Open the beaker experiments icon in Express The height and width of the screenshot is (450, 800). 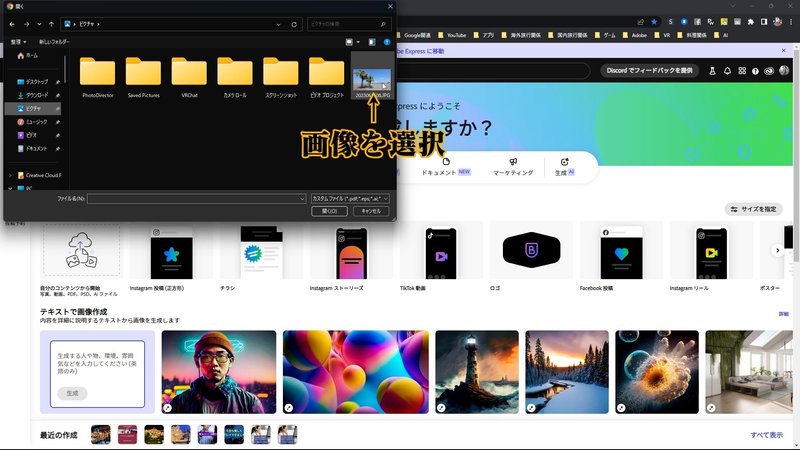pyautogui.click(x=712, y=71)
